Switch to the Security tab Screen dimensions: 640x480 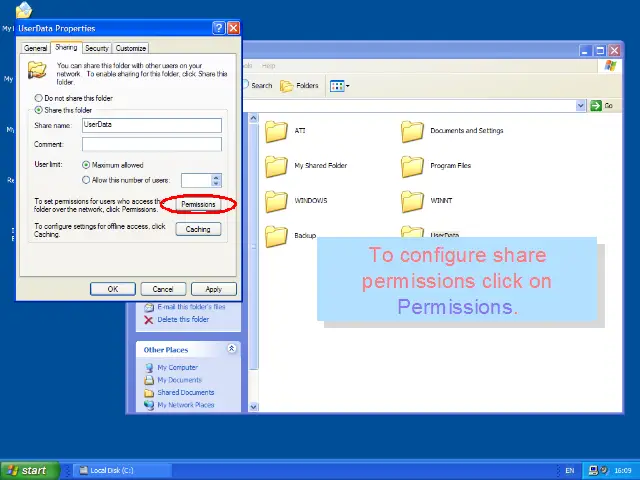coord(97,48)
